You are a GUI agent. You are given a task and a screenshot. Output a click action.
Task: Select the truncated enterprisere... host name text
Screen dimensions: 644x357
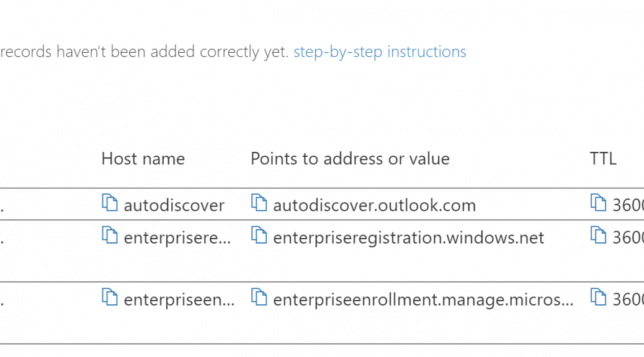point(177,238)
